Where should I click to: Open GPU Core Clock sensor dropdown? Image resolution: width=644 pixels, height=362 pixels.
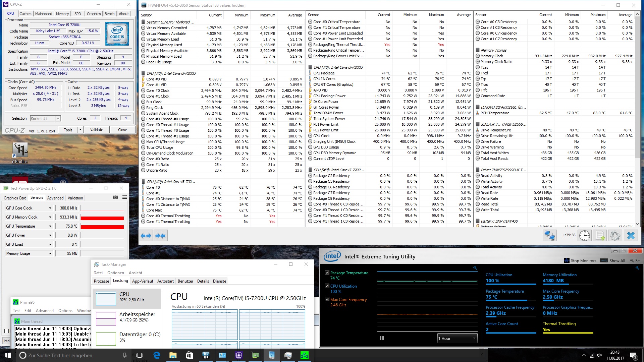point(50,208)
